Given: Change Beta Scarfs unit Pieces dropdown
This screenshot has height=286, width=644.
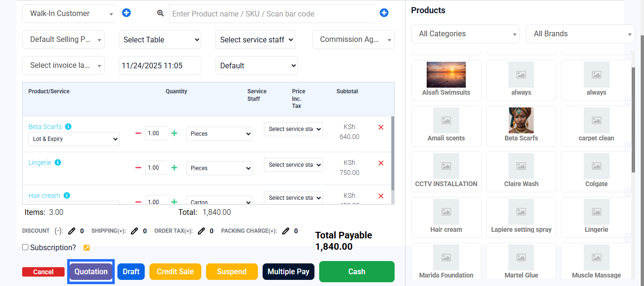Looking at the screenshot, I should [219, 134].
